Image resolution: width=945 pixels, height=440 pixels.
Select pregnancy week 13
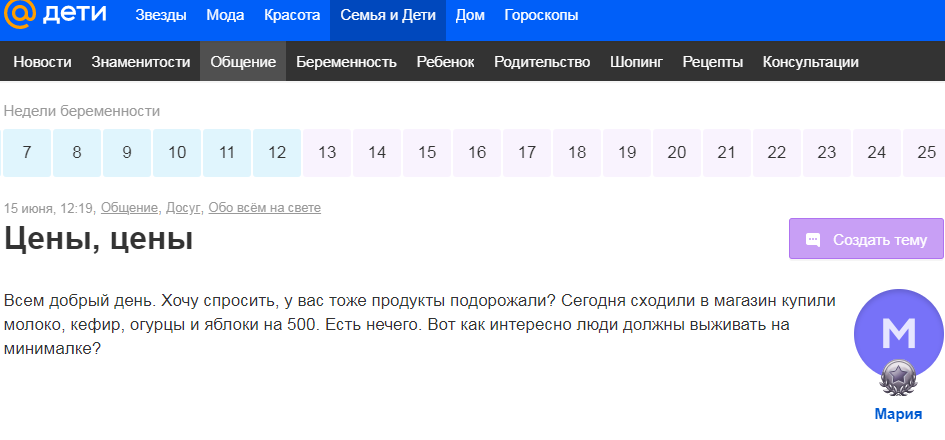327,152
